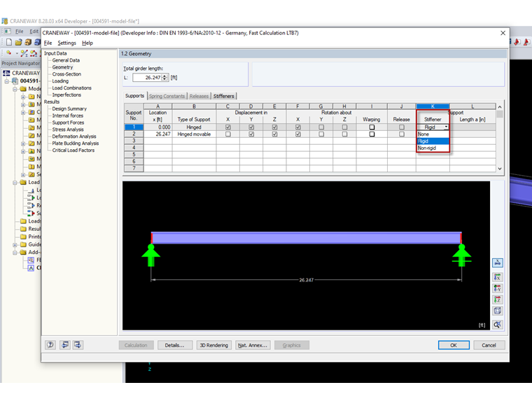Click the polyline members icon in the second toolbar
The image size is (532, 399).
(34, 53)
